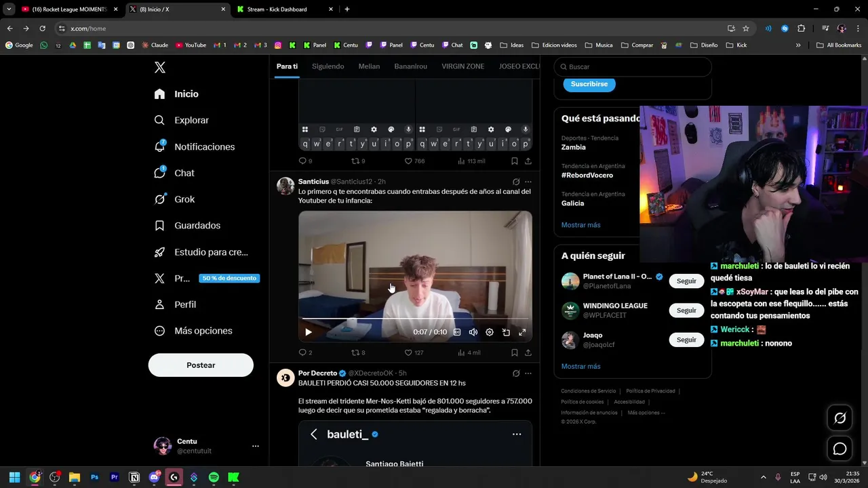The height and width of the screenshot is (488, 868).
Task: Follow WINDINGO LEAGUE account
Action: click(x=686, y=310)
